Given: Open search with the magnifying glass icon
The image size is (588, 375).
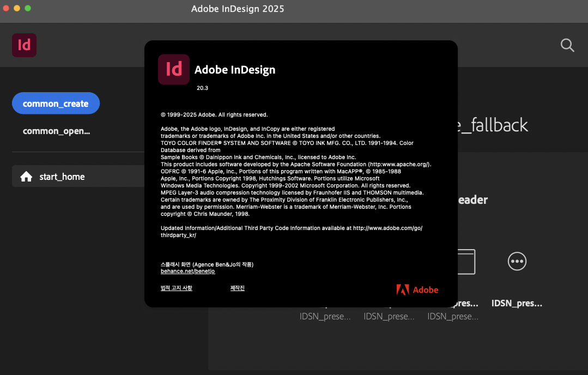Looking at the screenshot, I should tap(567, 45).
